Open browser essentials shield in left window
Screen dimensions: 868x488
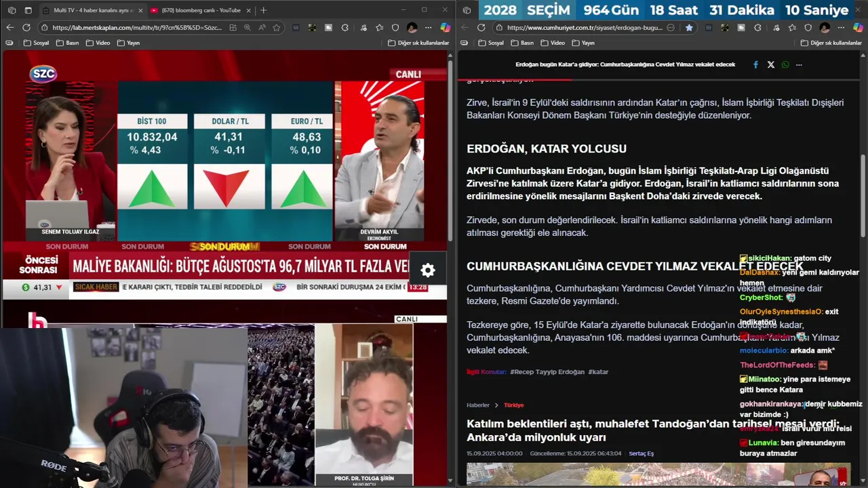[396, 28]
